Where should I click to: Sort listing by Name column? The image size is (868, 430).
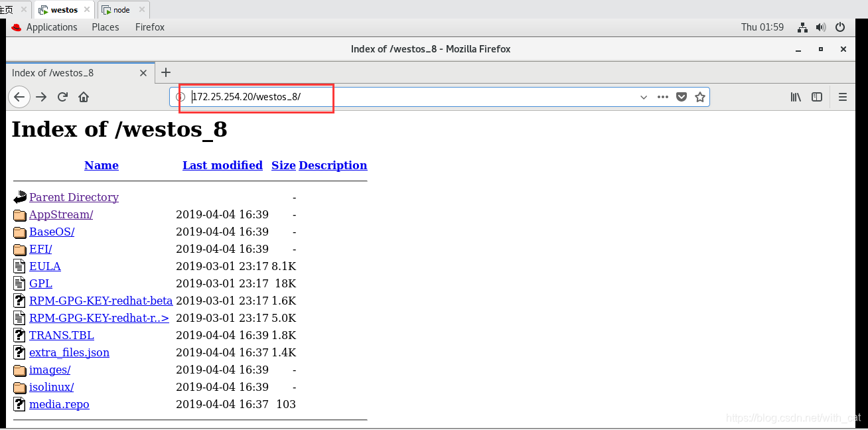102,165
